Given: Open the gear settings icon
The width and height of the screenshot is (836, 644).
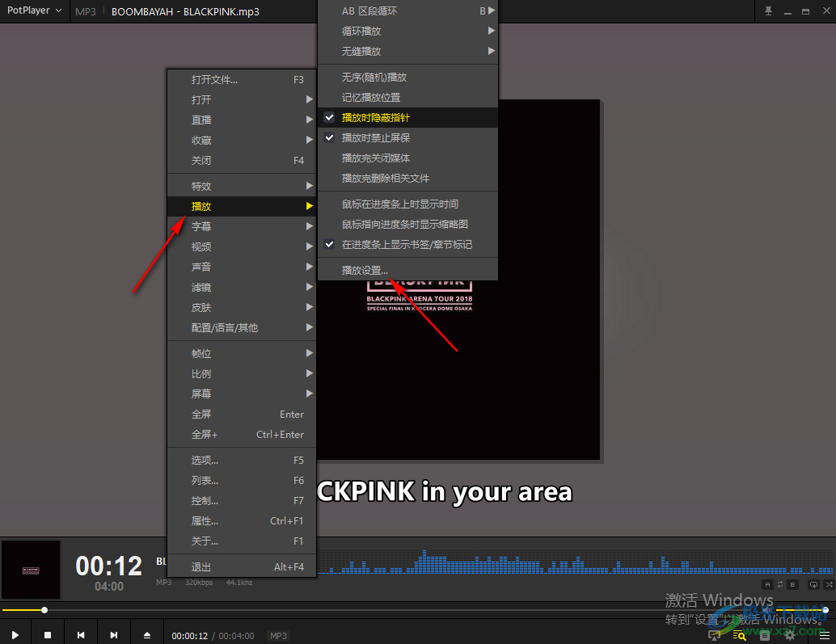Looking at the screenshot, I should (790, 635).
